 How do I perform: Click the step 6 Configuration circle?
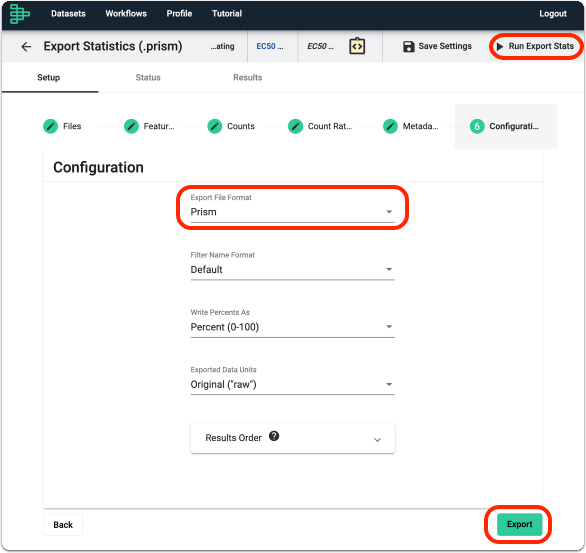click(x=477, y=126)
